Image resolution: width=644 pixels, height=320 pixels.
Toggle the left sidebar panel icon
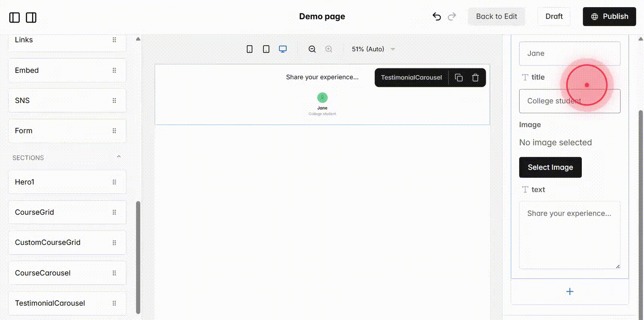14,17
